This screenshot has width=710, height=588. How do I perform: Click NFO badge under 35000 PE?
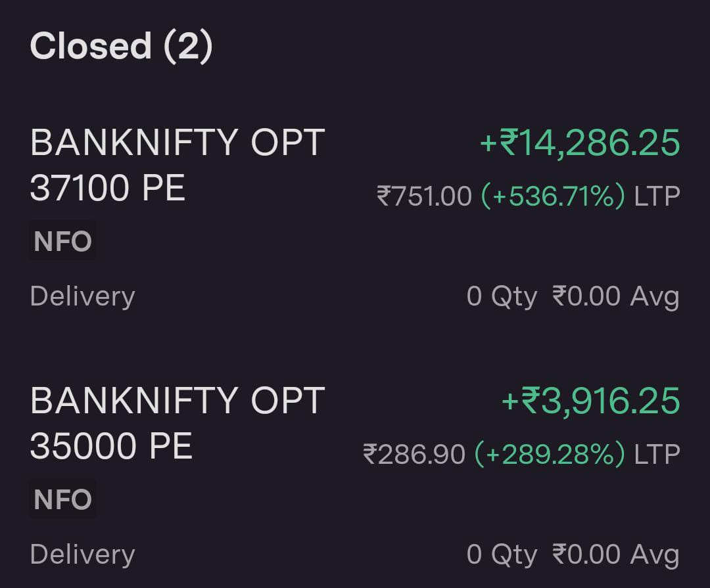point(62,499)
